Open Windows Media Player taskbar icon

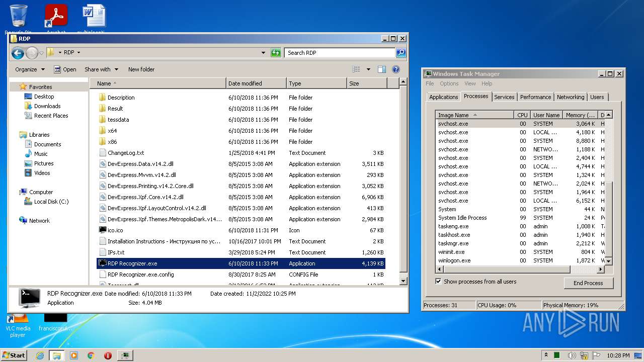pos(74,355)
